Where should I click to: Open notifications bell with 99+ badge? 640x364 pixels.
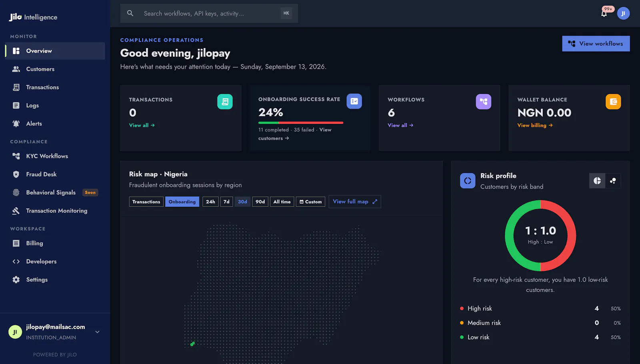pyautogui.click(x=604, y=14)
